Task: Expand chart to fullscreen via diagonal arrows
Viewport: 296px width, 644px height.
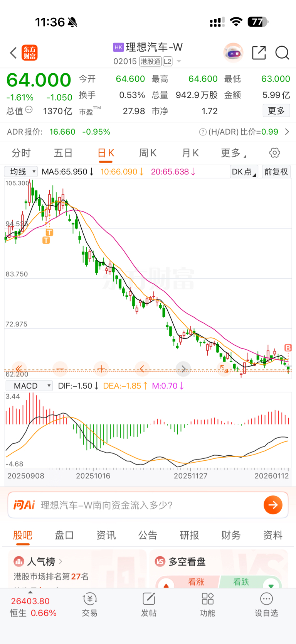Action: click(x=224, y=369)
